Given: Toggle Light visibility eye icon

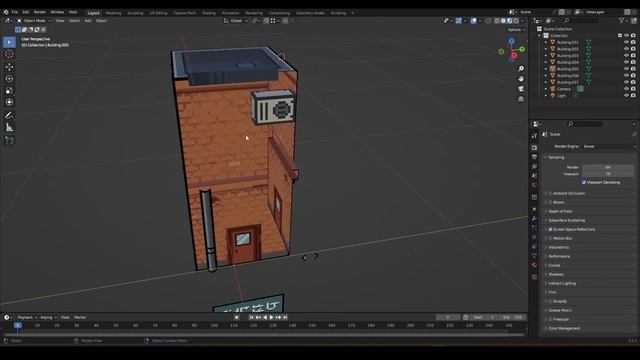Looking at the screenshot, I should [x=626, y=96].
